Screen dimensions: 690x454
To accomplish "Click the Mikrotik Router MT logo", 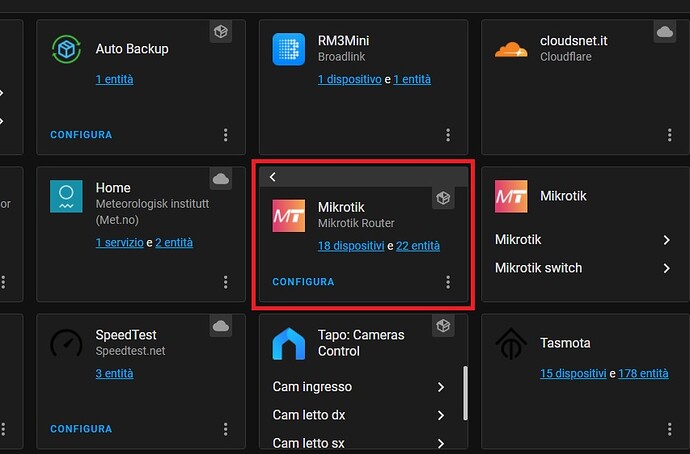I will tap(288, 216).
